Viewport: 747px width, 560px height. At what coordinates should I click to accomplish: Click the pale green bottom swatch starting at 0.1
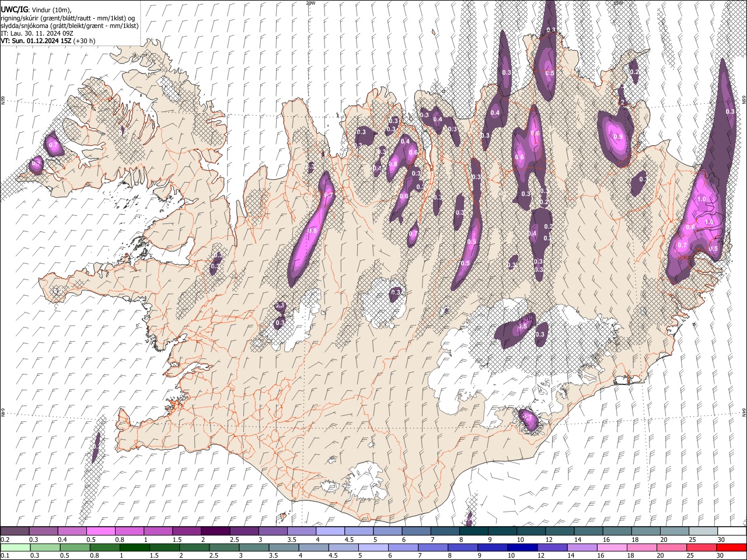15,547
